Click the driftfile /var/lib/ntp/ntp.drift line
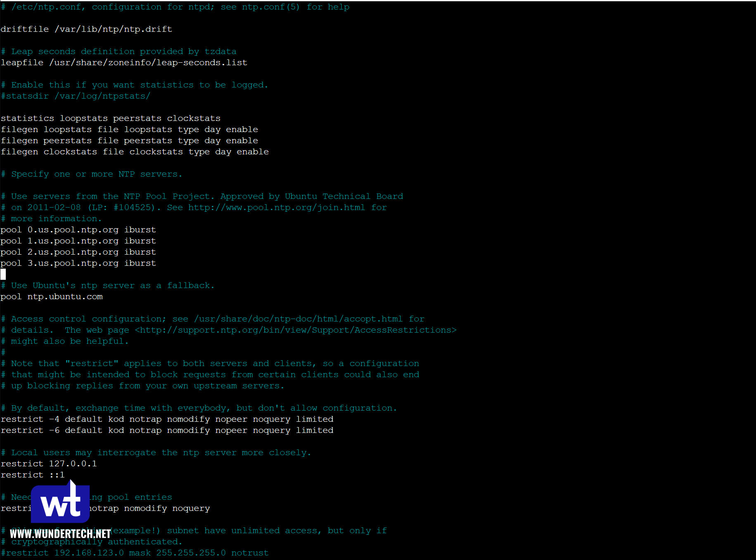The image size is (756, 560). 86,29
